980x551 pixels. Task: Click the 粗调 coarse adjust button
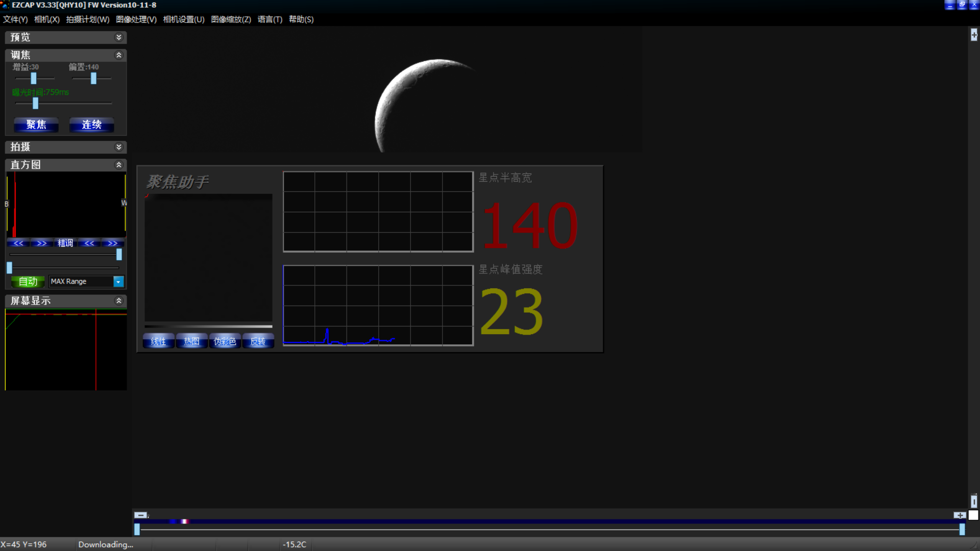coord(65,243)
